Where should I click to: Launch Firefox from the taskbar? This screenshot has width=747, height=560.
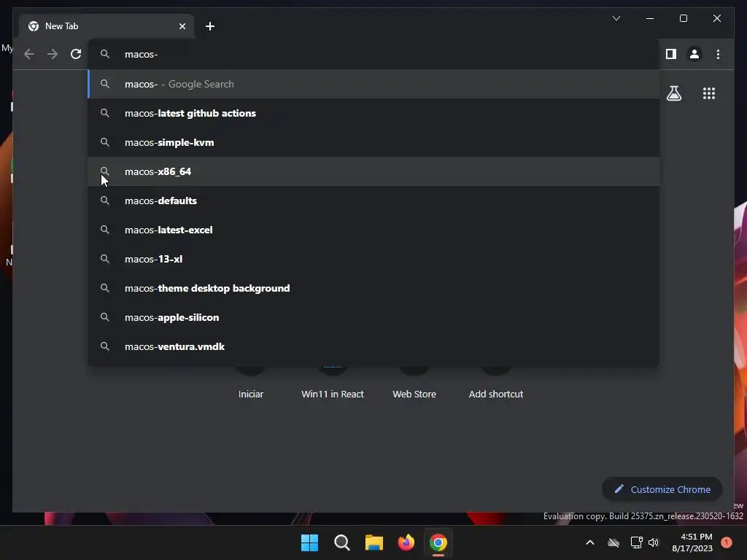406,542
